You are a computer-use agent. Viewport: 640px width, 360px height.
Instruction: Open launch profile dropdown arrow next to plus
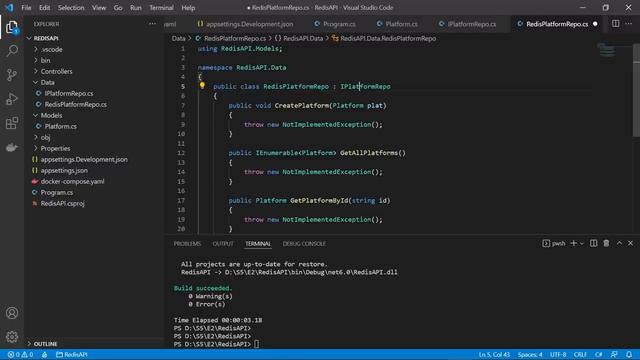point(582,244)
